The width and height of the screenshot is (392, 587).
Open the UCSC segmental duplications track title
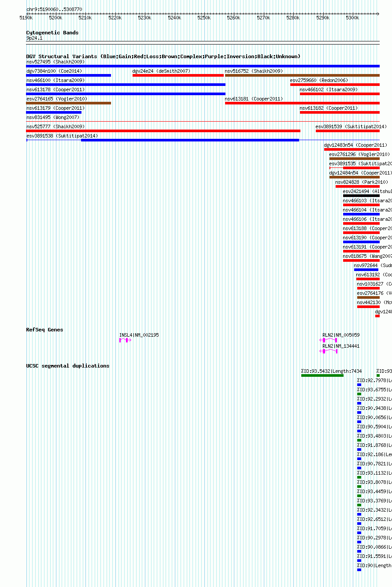point(68,366)
